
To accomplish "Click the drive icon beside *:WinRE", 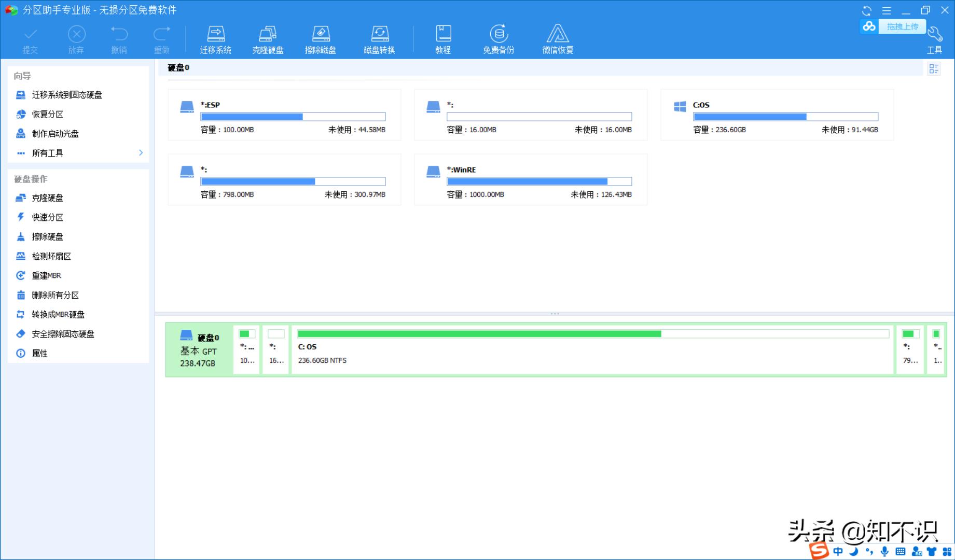I will click(x=433, y=172).
